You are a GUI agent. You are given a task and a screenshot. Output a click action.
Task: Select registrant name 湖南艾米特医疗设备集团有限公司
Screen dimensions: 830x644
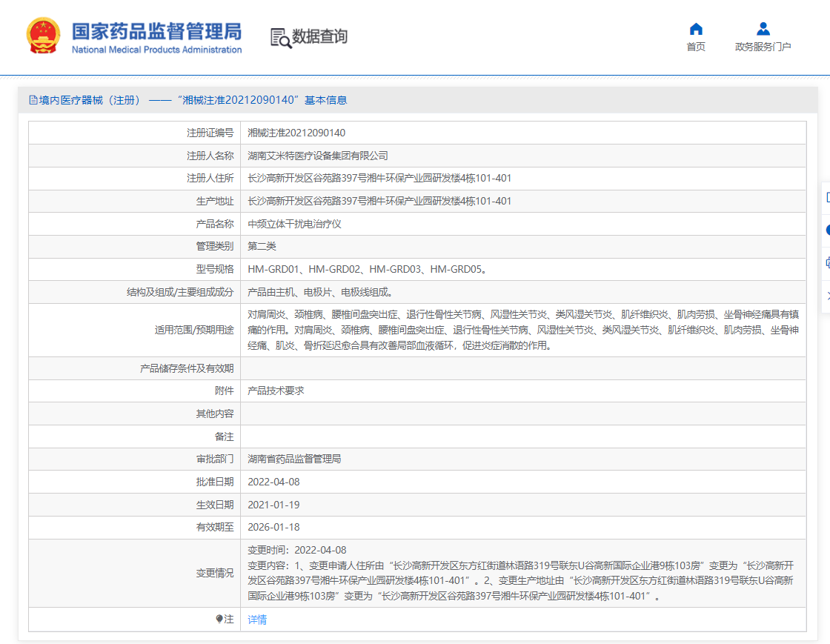coord(318,156)
